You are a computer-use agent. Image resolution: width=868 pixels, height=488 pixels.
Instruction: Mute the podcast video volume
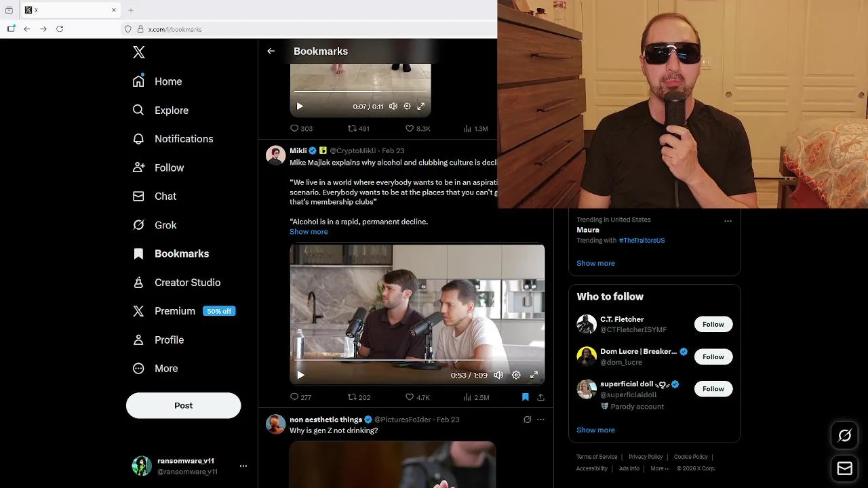click(x=498, y=375)
